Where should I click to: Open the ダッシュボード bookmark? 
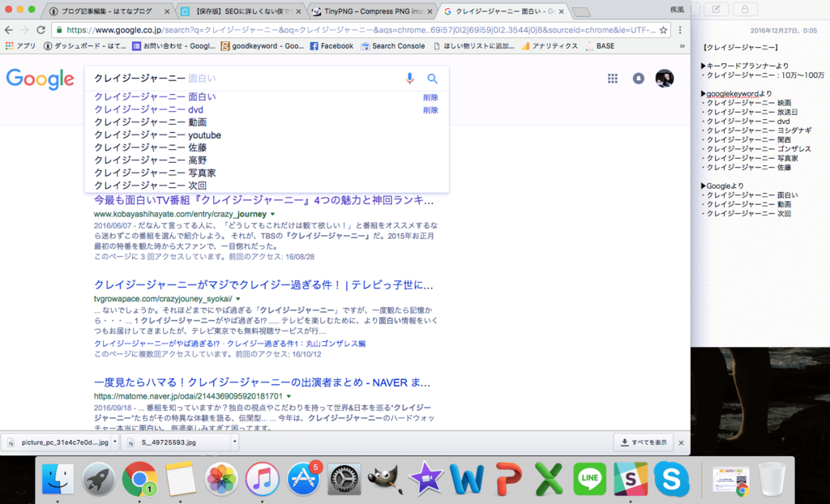[x=85, y=46]
